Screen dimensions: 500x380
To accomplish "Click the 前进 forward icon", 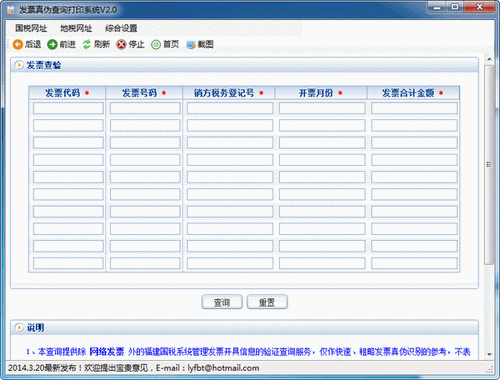I will click(x=52, y=44).
